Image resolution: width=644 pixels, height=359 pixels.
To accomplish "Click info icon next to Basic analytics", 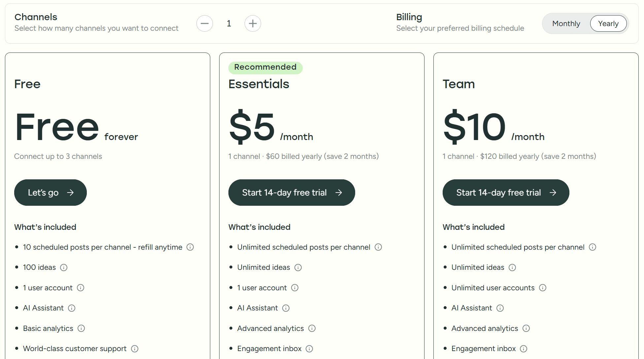I will 81,328.
